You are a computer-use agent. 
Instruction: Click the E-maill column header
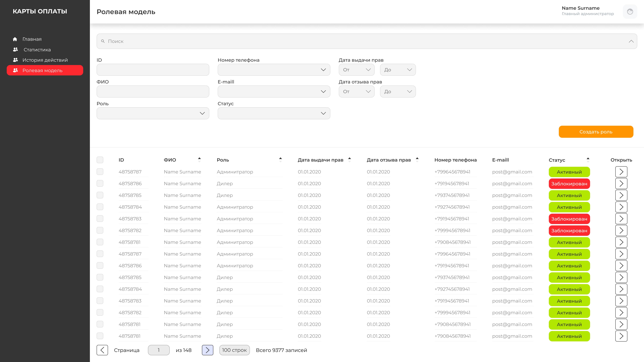(x=500, y=160)
